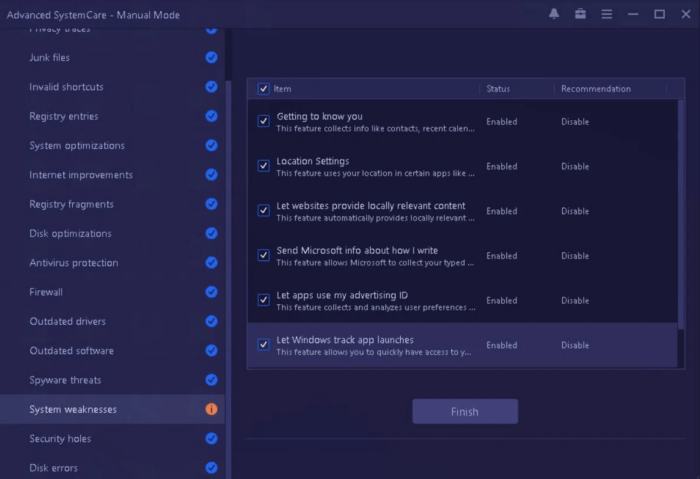
Task: Open the hamburger options menu
Action: click(x=607, y=14)
